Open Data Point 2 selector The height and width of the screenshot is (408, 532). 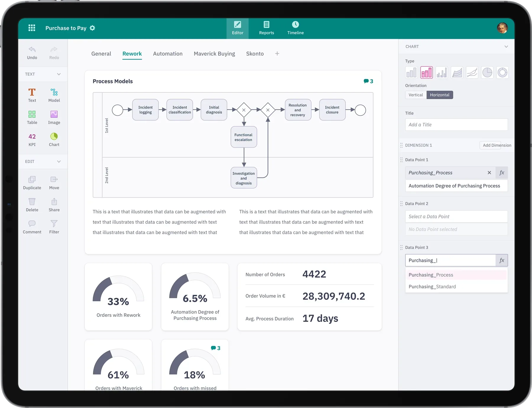coord(456,217)
